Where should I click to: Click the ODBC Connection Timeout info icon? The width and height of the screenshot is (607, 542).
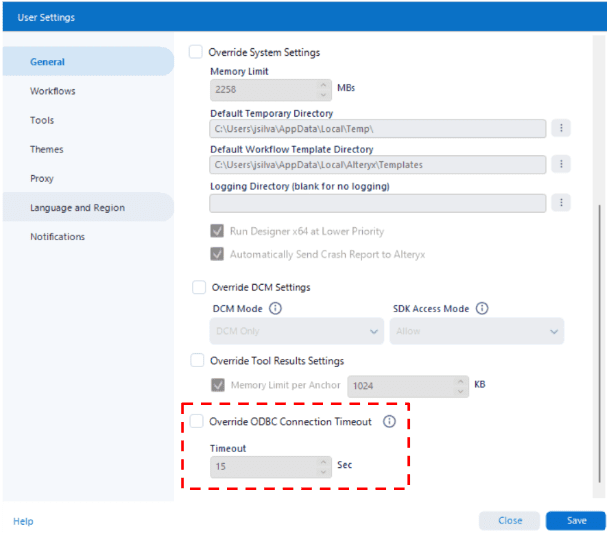pos(389,422)
